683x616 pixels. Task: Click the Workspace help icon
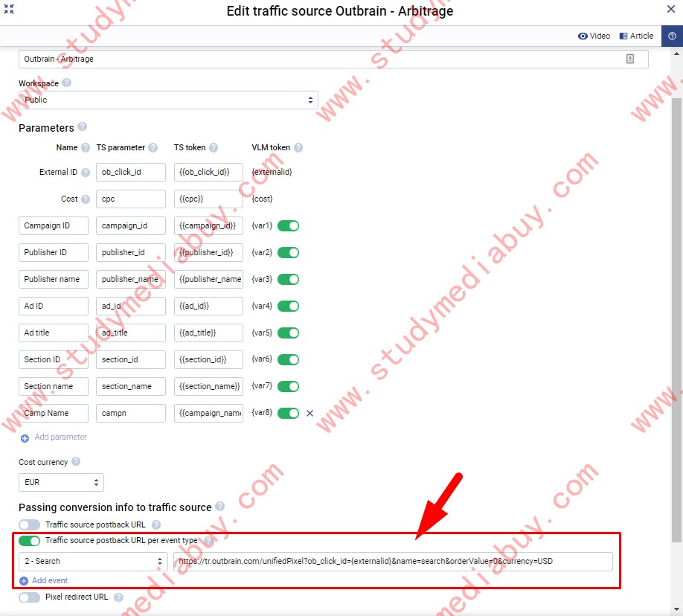pyautogui.click(x=67, y=83)
